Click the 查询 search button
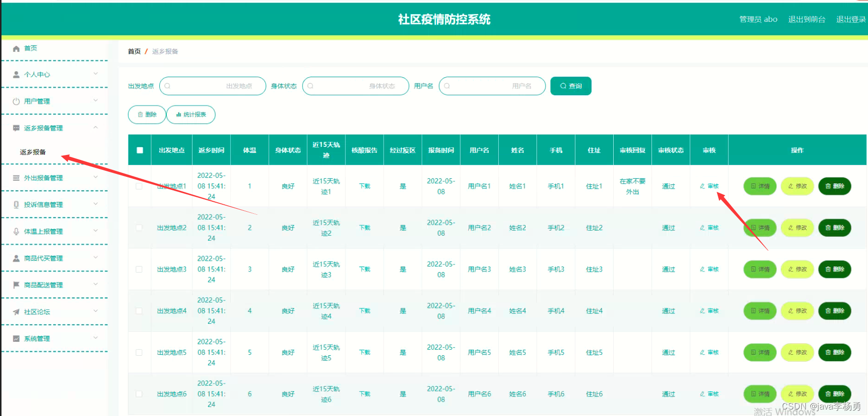Viewport: 868px width, 416px height. click(571, 86)
